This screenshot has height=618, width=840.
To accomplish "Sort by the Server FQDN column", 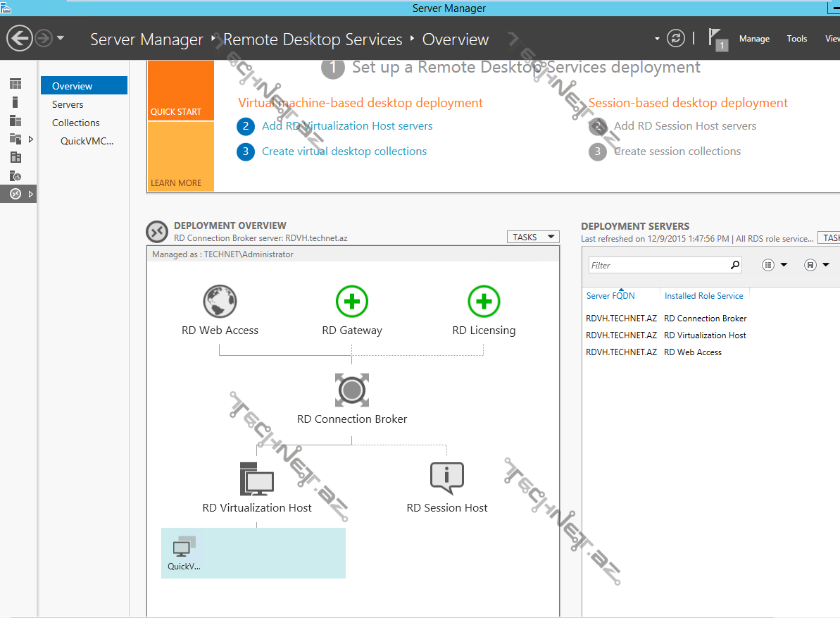I will (610, 296).
